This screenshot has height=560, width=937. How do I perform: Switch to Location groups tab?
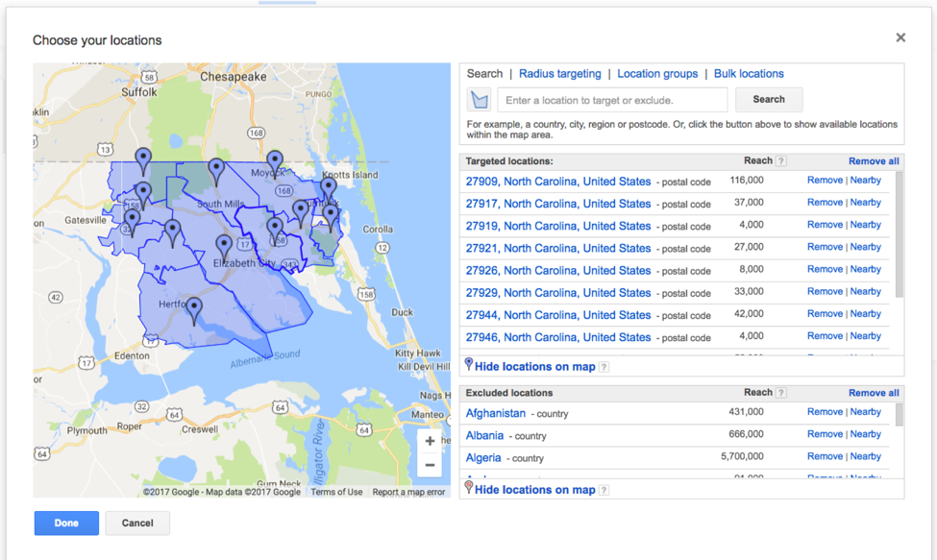657,73
